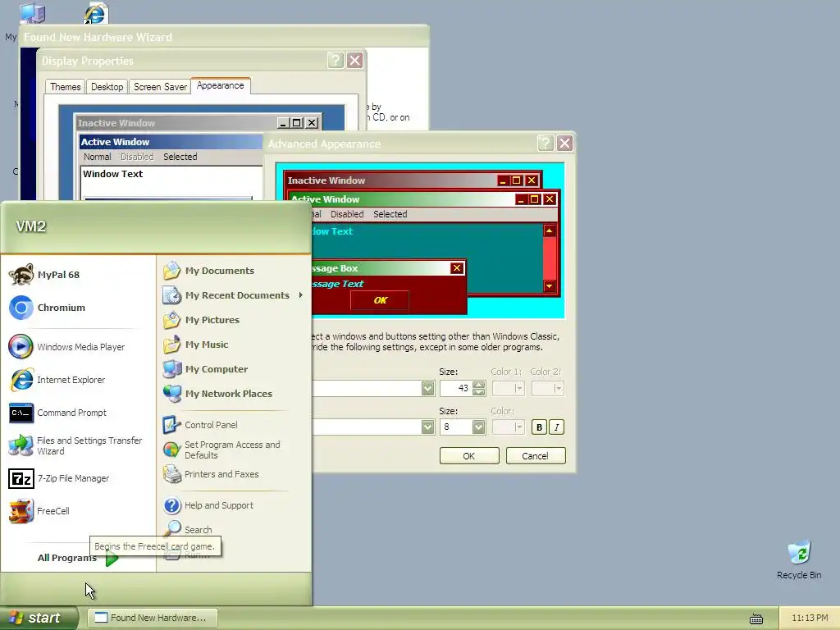
Task: Toggle bold font button
Action: [x=539, y=427]
